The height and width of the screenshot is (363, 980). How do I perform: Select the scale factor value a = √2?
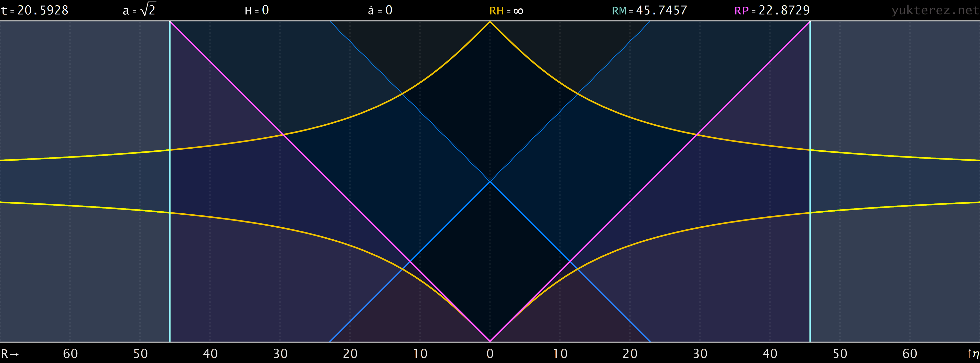click(139, 9)
